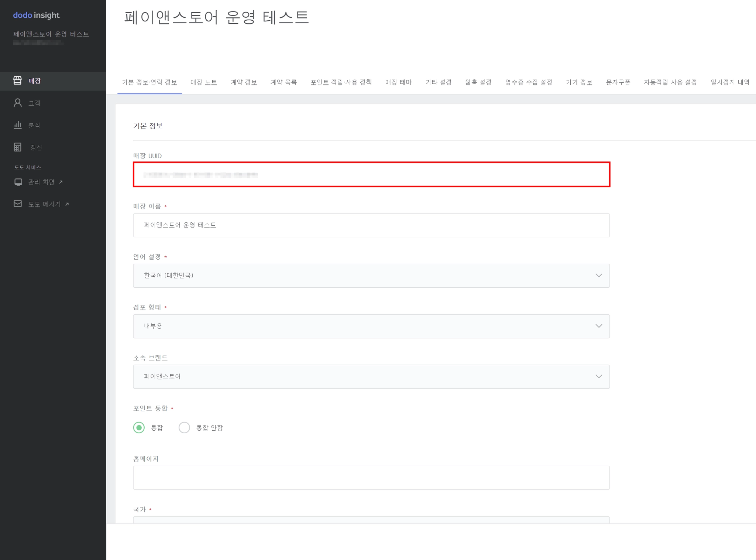Click the store (매장) icon in sidebar
The width and height of the screenshot is (756, 560).
tap(17, 81)
